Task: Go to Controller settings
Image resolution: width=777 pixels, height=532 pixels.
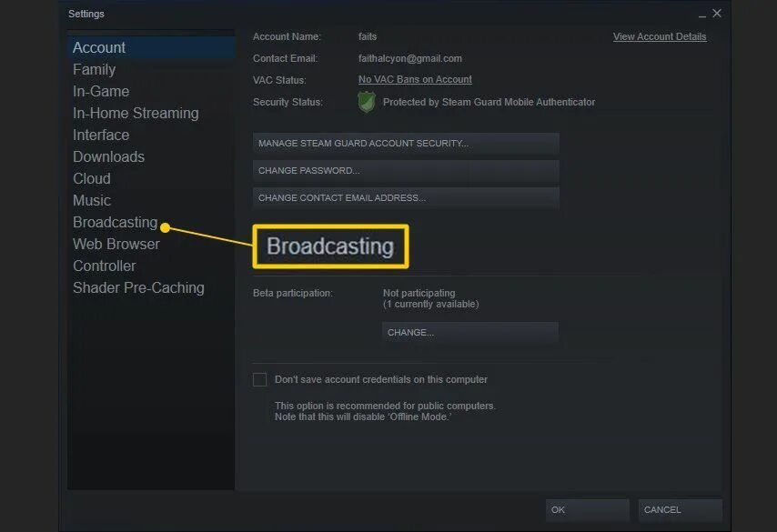Action: [104, 266]
